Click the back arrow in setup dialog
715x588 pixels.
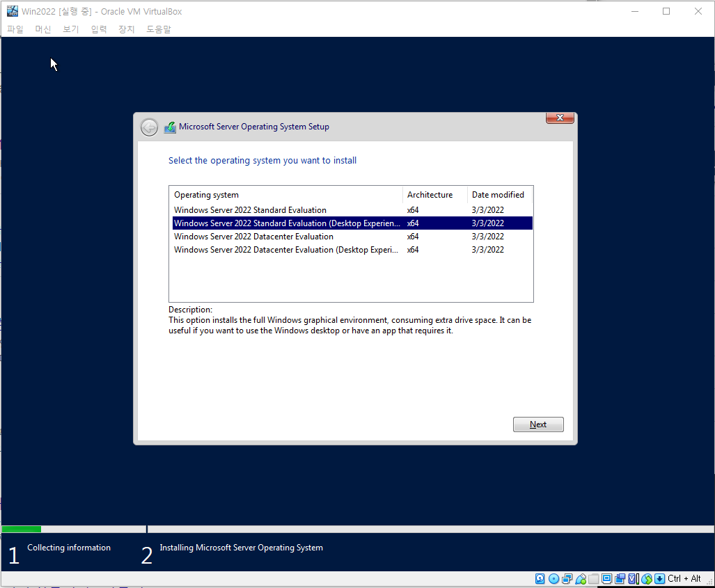point(149,127)
